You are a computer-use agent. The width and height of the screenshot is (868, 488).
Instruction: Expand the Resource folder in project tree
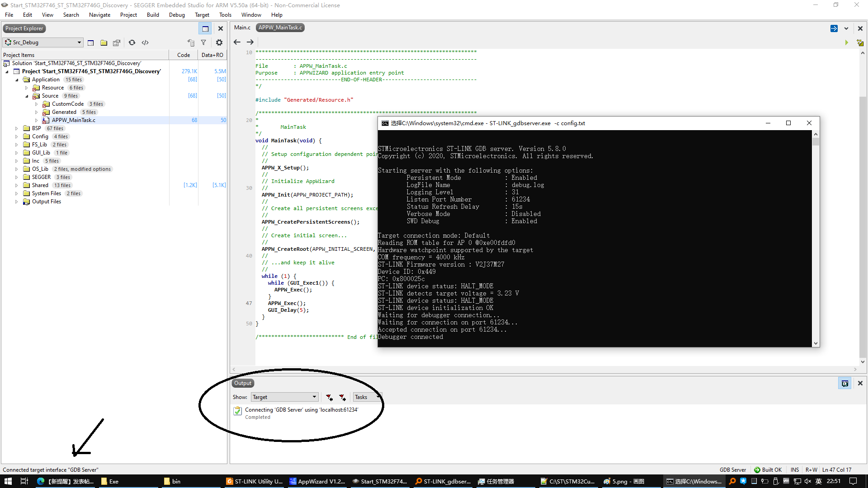27,88
